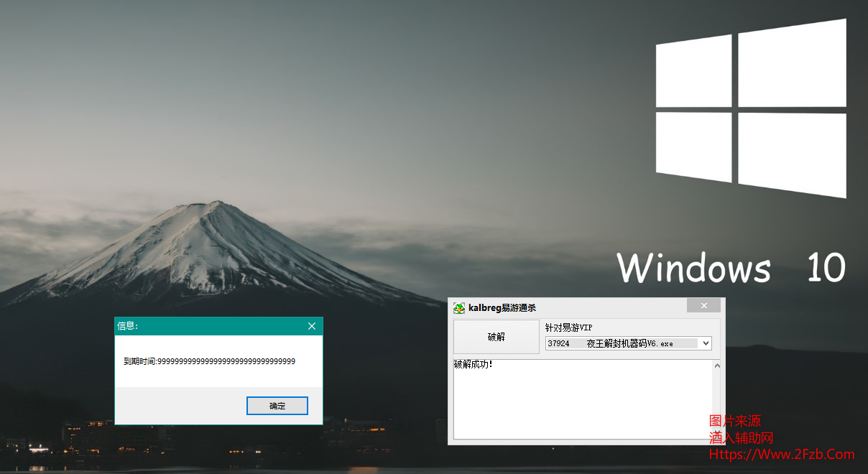Close the 信息 dialog
This screenshot has height=474, width=868.
pyautogui.click(x=312, y=326)
